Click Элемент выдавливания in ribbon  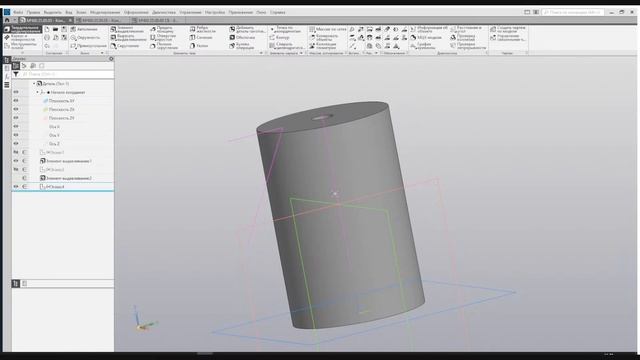(127, 29)
